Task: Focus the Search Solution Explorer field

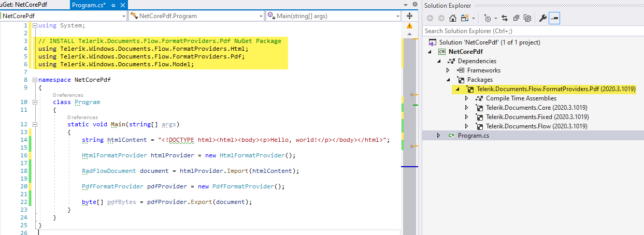Action: click(533, 31)
